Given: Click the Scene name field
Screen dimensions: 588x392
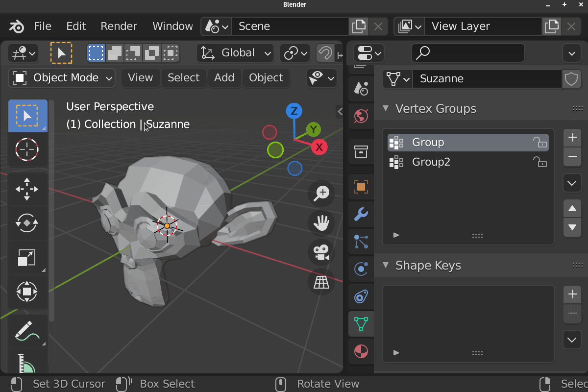Looking at the screenshot, I should click(x=290, y=26).
